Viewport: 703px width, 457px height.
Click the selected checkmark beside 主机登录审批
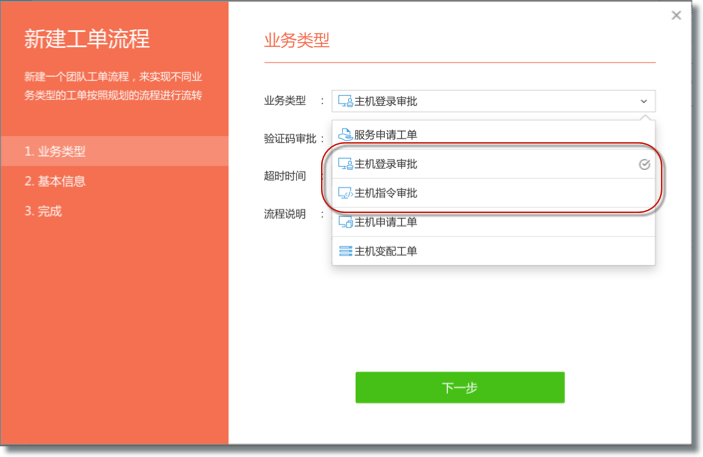tap(644, 164)
